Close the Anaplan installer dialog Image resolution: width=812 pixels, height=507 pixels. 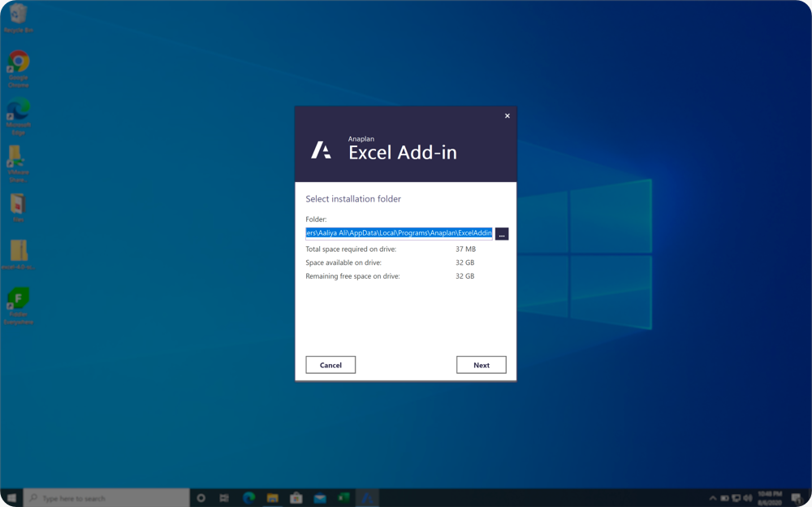[508, 115]
